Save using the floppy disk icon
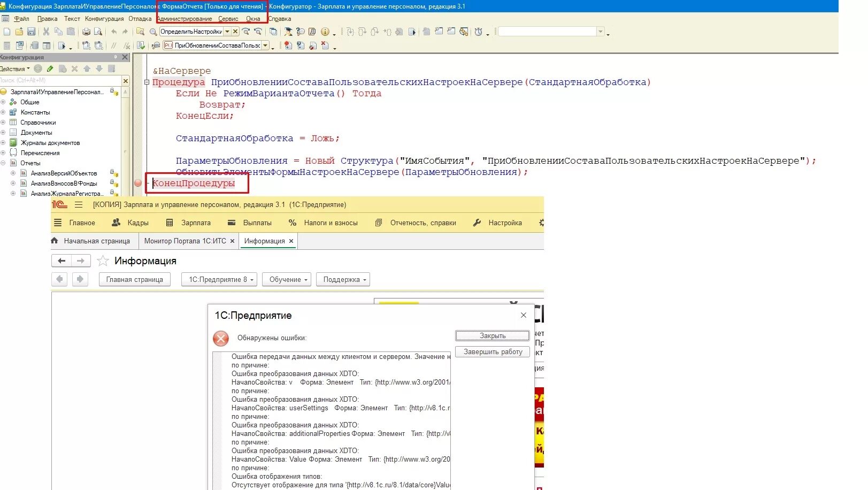The image size is (868, 490). tap(31, 32)
